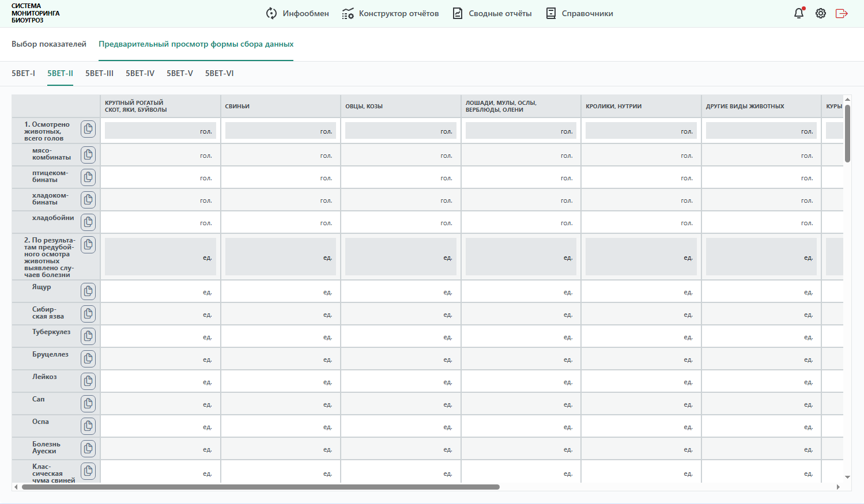Select Предварительный просмотр формы сбора данных tab
The image size is (864, 504).
(196, 44)
